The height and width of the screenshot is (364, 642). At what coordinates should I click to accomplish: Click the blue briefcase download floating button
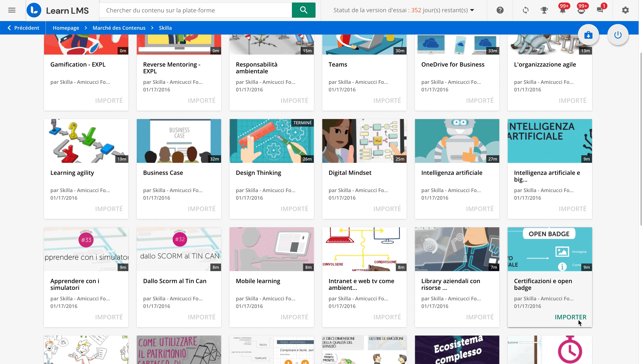tap(588, 35)
